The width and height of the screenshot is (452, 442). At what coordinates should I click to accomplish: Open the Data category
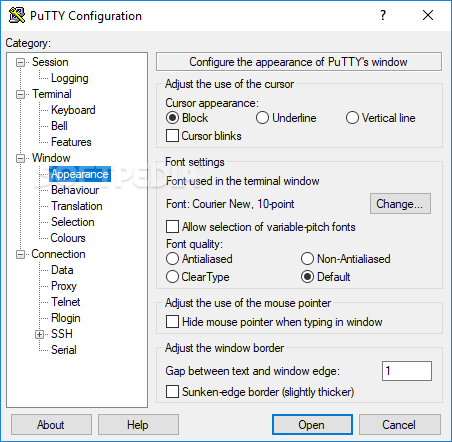[x=62, y=270]
